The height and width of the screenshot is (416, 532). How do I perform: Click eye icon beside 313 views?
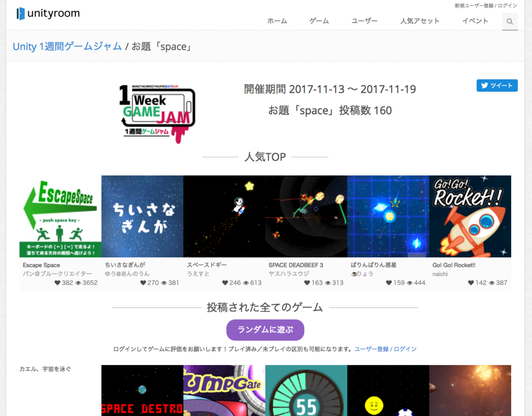(328, 283)
